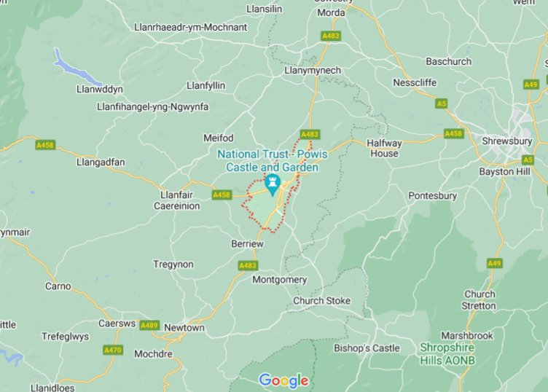
Task: Select the Shrewsbury town label
Action: 506,141
